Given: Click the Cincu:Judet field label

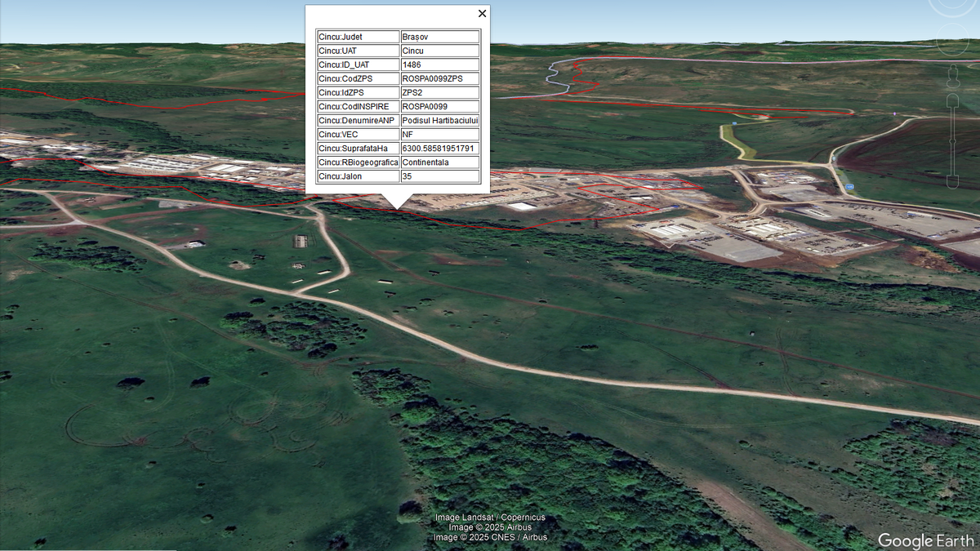Looking at the screenshot, I should coord(358,37).
